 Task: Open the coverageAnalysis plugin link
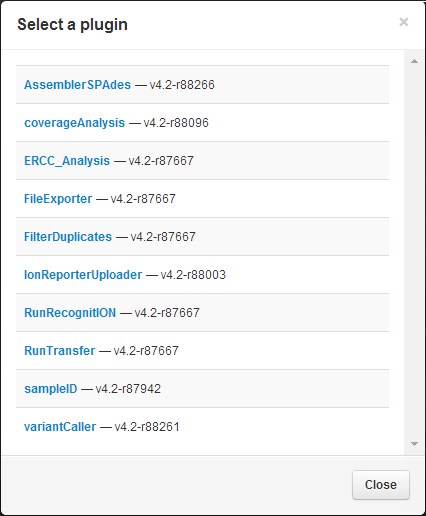pos(74,123)
